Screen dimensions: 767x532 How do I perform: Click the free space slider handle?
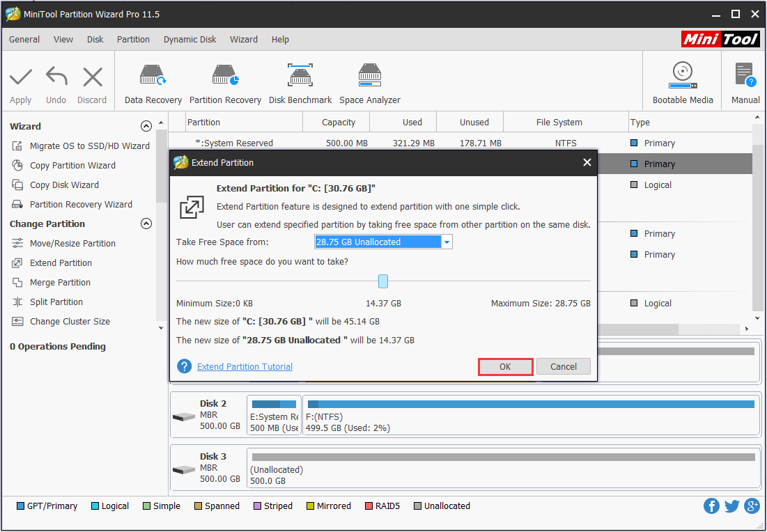point(383,281)
